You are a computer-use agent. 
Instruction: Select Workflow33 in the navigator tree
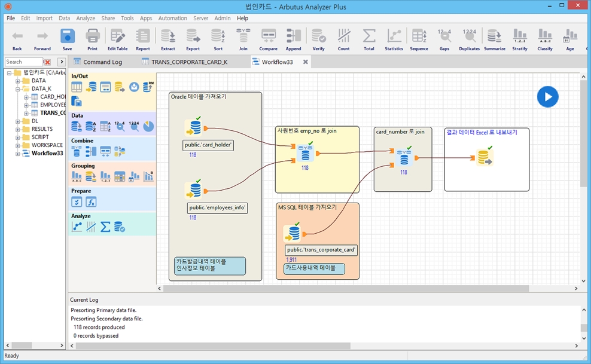tap(47, 153)
